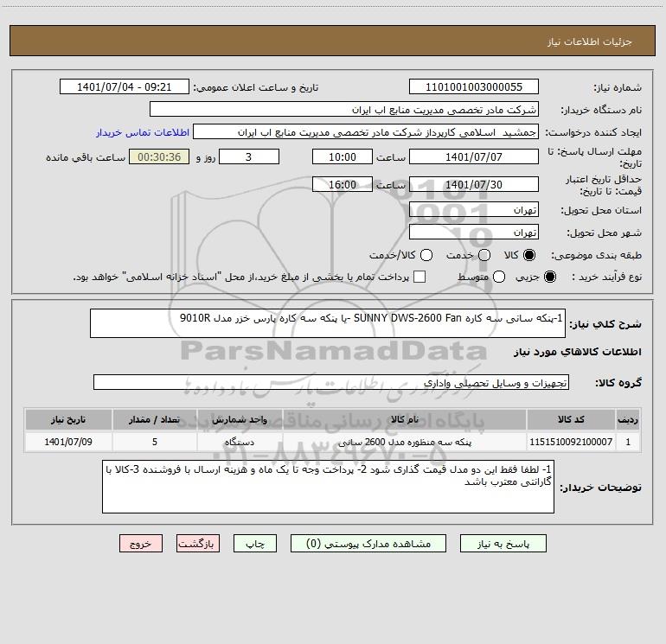
Task: Click the row number cell 1
Action: (628, 442)
